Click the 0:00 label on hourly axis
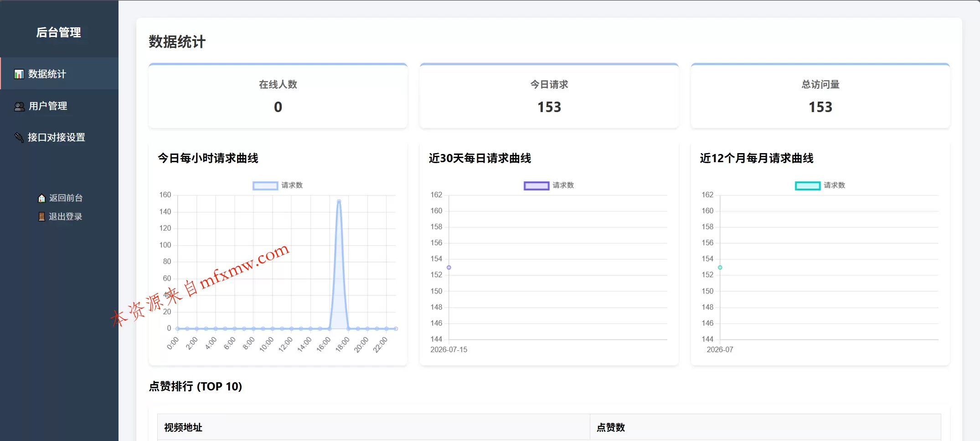 [x=173, y=344]
